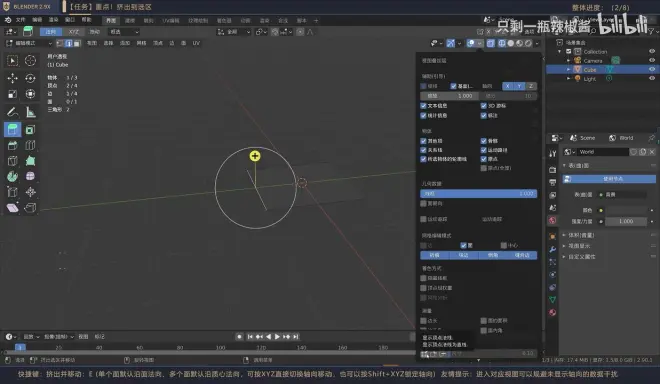Choose the 3D Cursor tool

coord(30,61)
